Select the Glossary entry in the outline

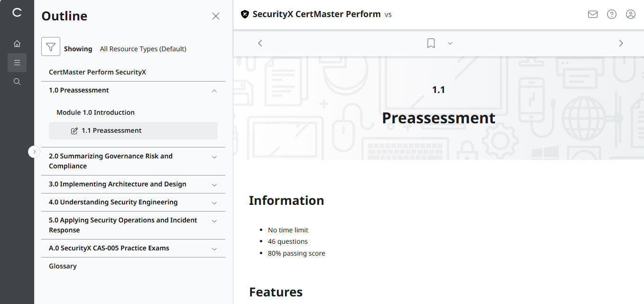63,266
